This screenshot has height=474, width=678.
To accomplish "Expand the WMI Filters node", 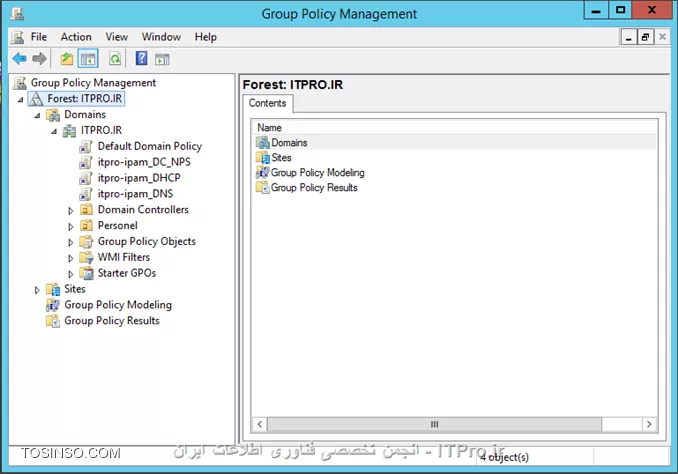I will tap(71, 258).
